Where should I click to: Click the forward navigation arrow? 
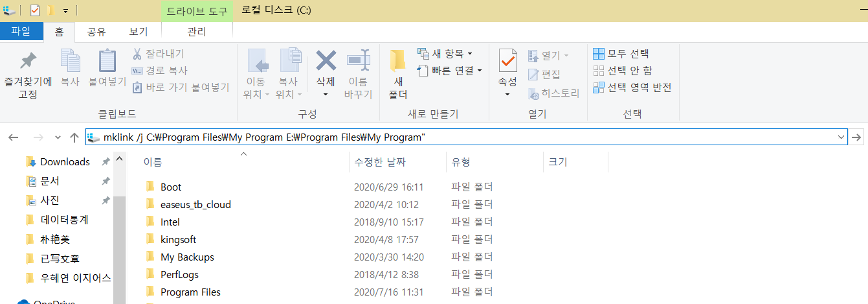pyautogui.click(x=38, y=137)
